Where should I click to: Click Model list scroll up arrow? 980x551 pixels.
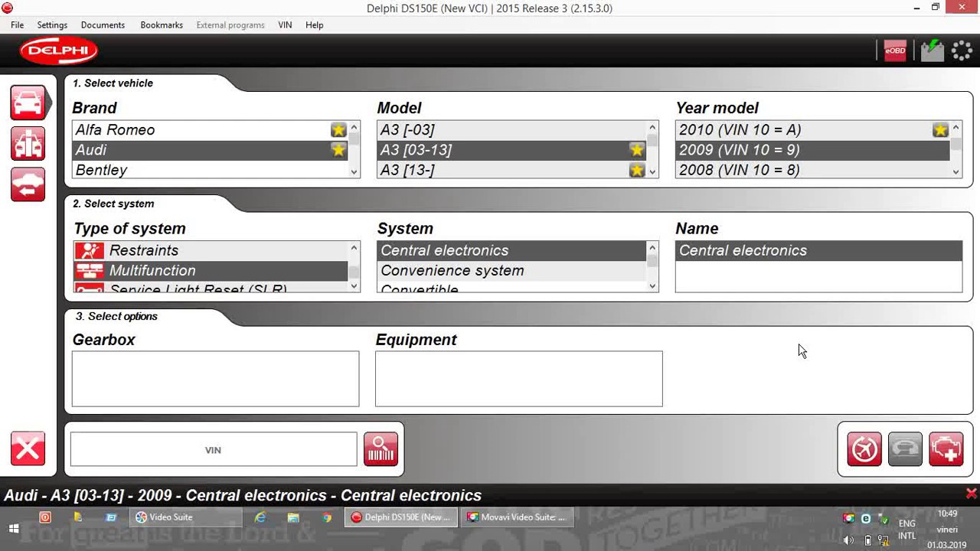(652, 128)
